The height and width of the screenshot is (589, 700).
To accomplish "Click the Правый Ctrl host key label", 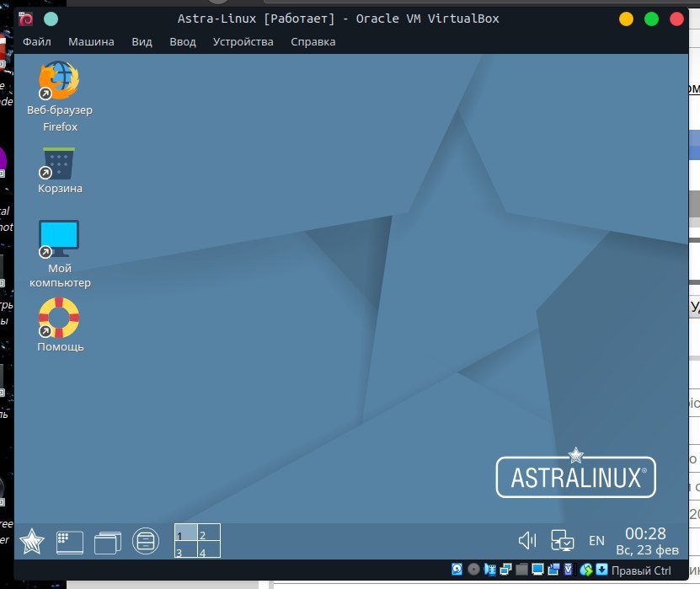I will coord(641,570).
